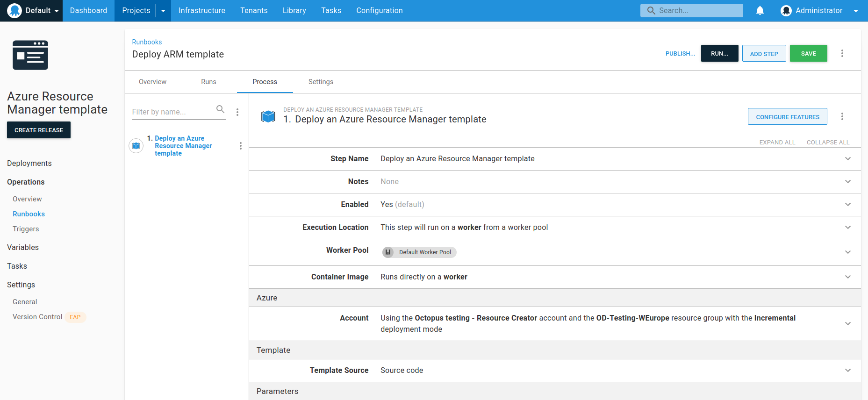The height and width of the screenshot is (400, 868).
Task: Click Expand All
Action: point(777,143)
